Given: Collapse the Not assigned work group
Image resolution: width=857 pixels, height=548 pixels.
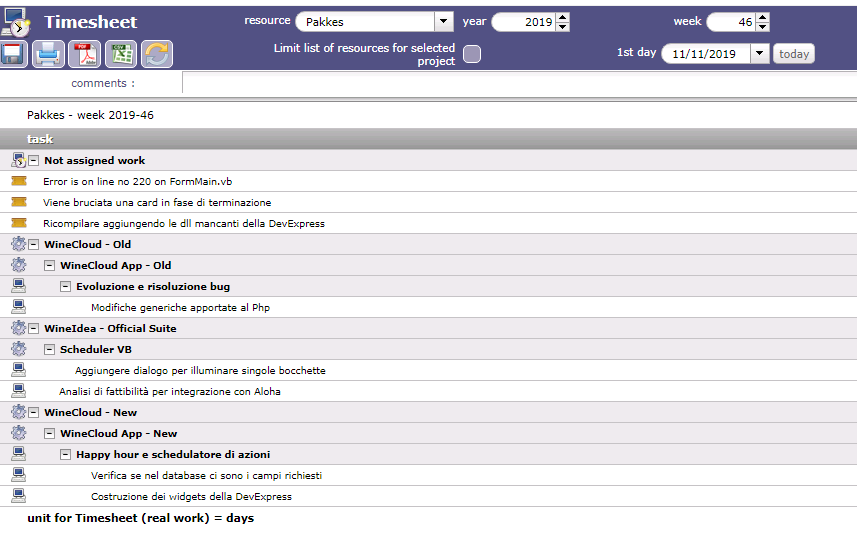Looking at the screenshot, I should [34, 161].
